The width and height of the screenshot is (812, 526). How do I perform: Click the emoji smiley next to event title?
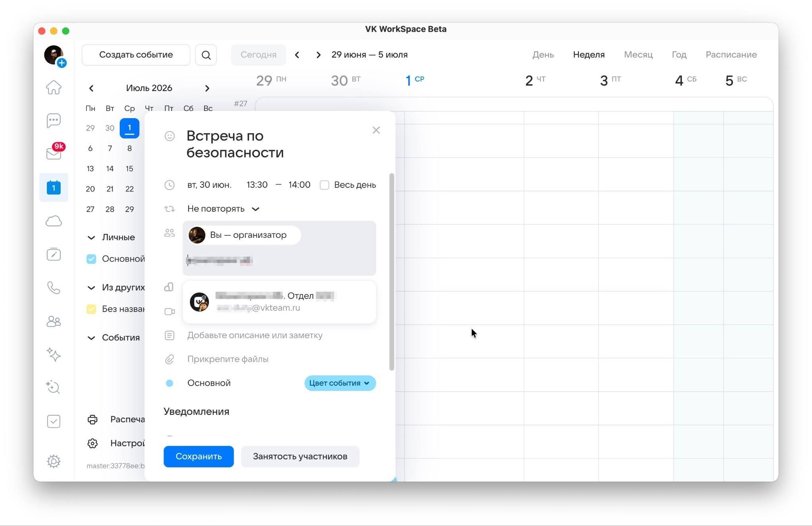169,136
